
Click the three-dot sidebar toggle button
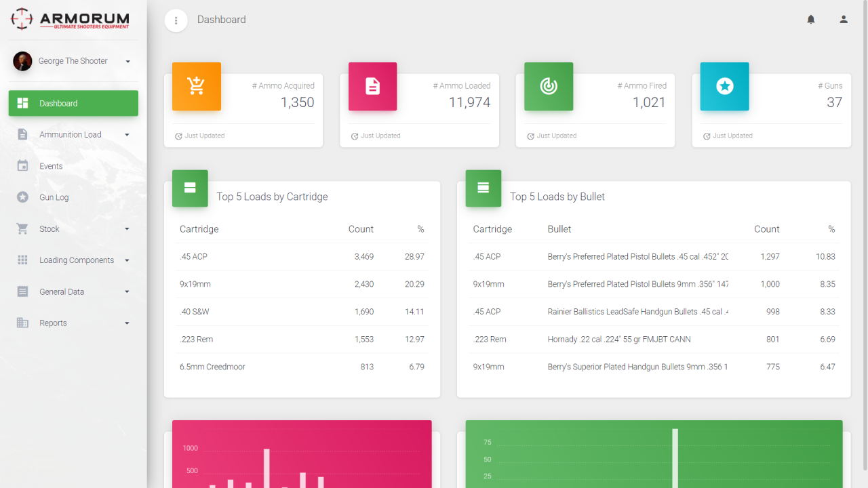tap(176, 20)
